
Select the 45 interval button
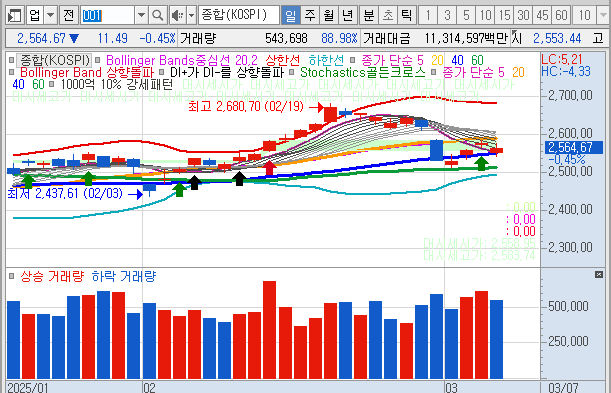[x=542, y=15]
